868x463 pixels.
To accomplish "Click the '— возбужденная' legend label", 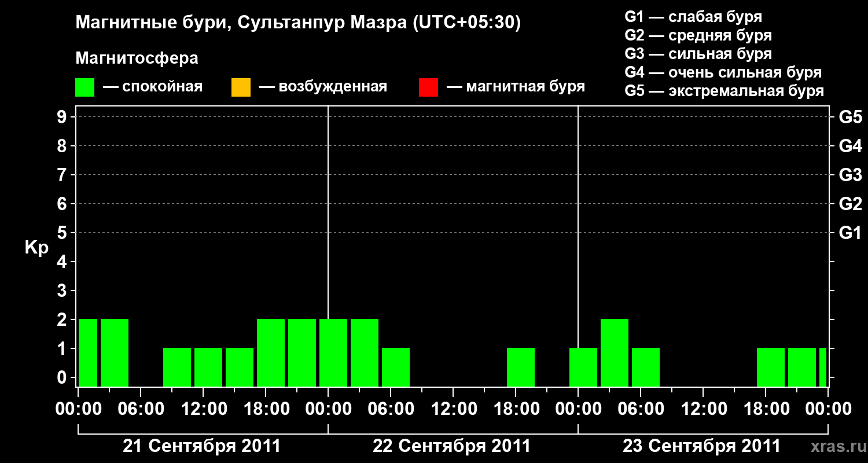I will (x=323, y=87).
